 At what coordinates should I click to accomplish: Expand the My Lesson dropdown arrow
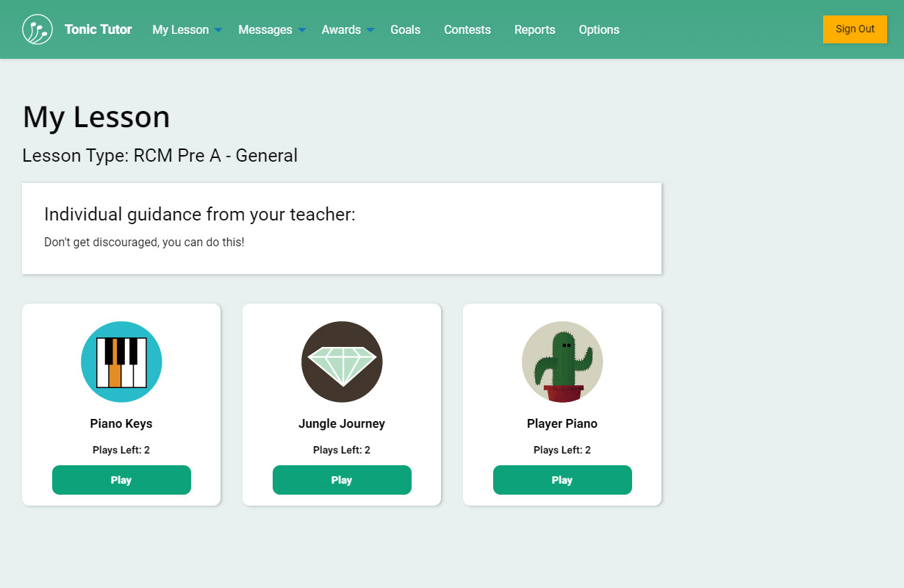[x=218, y=30]
